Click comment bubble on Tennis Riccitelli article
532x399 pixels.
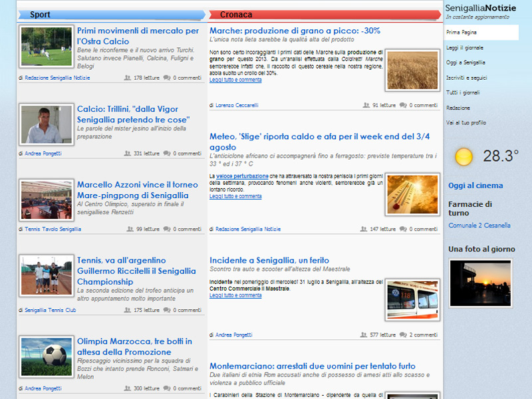point(167,311)
